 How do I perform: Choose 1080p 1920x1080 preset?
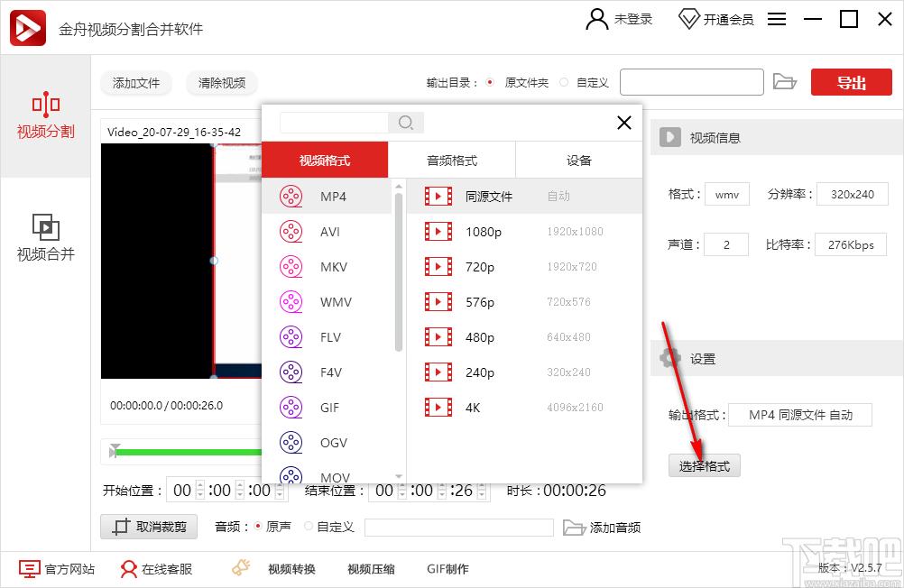(x=525, y=231)
